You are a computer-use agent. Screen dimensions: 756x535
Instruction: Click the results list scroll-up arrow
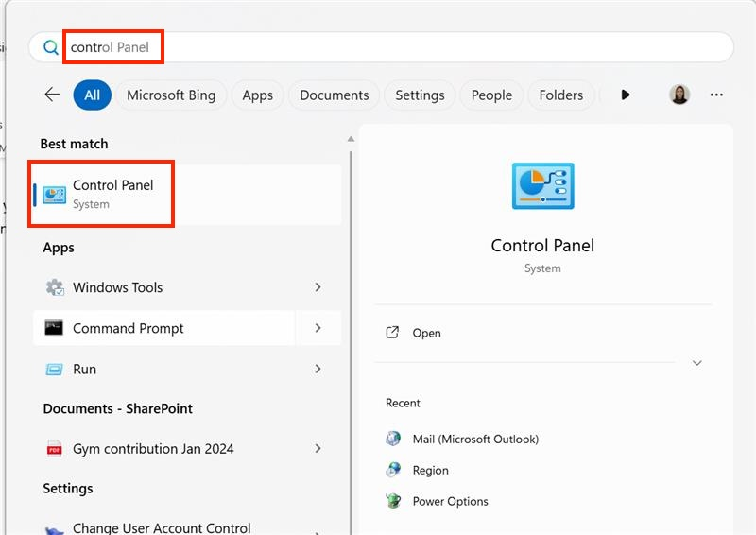coord(351,139)
